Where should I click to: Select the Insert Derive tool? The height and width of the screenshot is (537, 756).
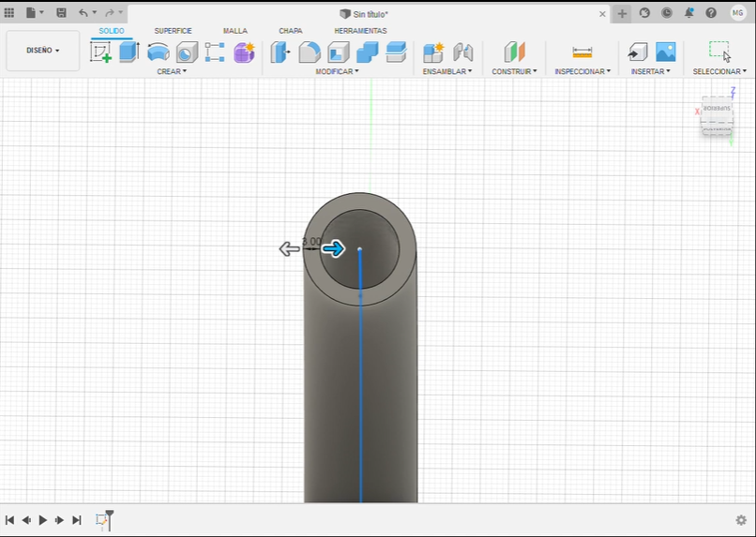[x=638, y=52]
